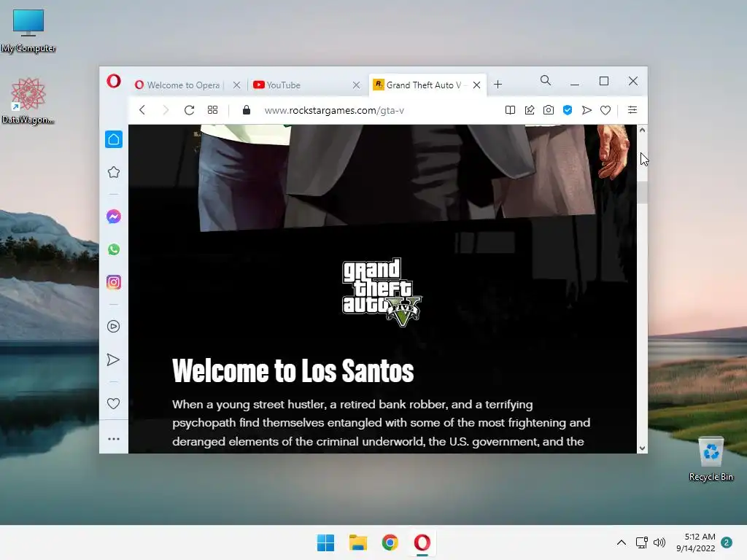
Task: Click the Grand Theft Auto Five logo
Action: tap(382, 292)
